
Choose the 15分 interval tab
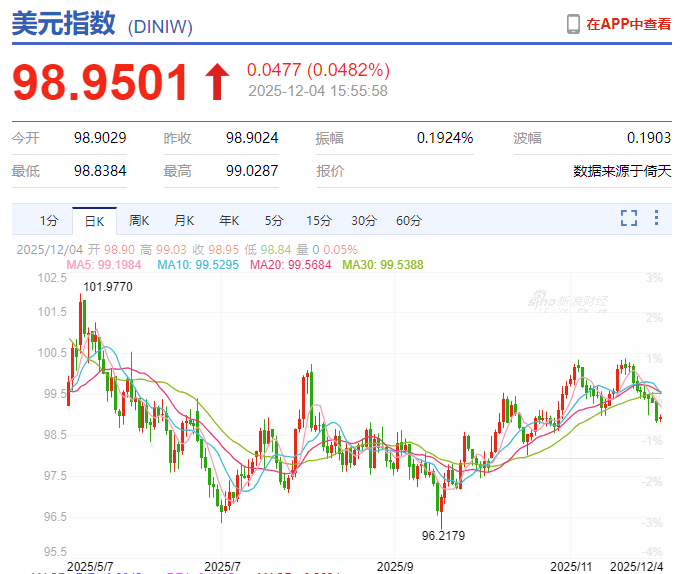318,220
